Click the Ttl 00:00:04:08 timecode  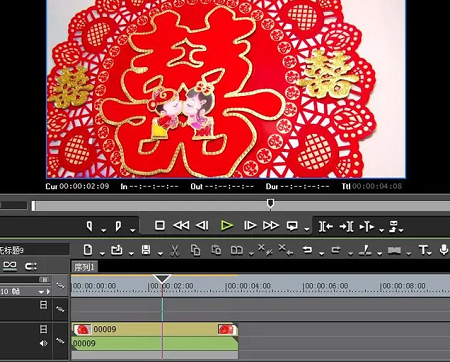372,186
